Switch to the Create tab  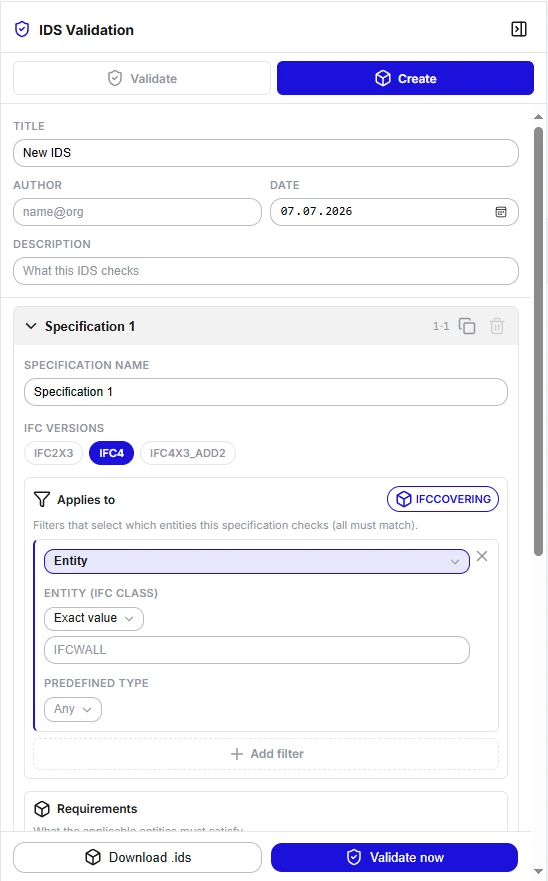click(x=405, y=78)
